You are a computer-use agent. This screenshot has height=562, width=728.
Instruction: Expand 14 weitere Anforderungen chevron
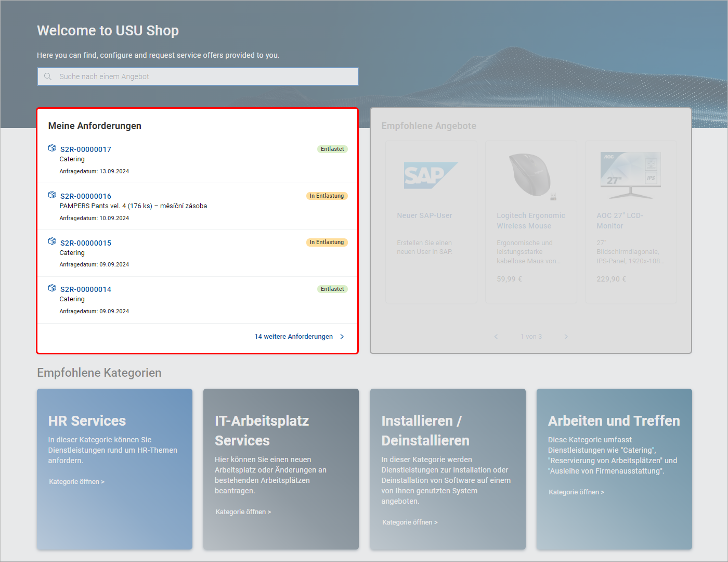pyautogui.click(x=342, y=337)
